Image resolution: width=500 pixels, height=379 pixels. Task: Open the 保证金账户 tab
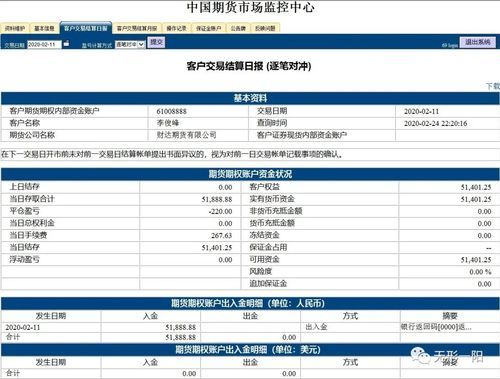click(x=209, y=28)
